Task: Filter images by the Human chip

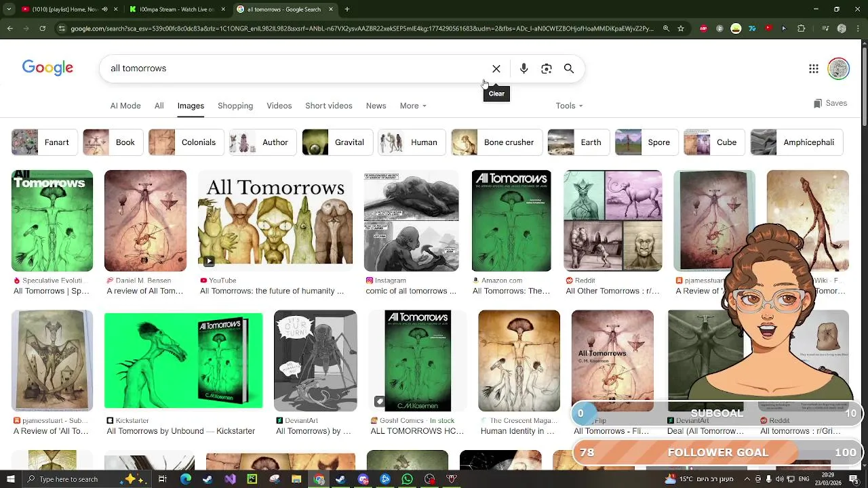Action: coord(411,142)
